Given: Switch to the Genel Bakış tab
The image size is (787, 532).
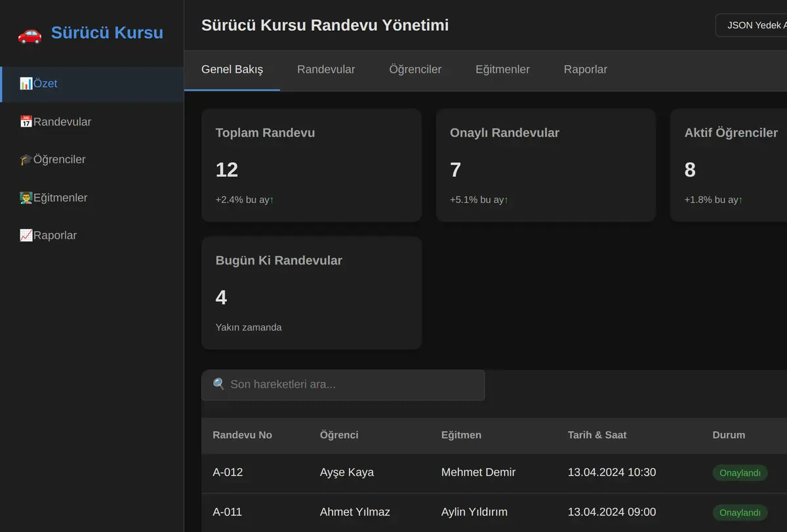Looking at the screenshot, I should click(232, 70).
